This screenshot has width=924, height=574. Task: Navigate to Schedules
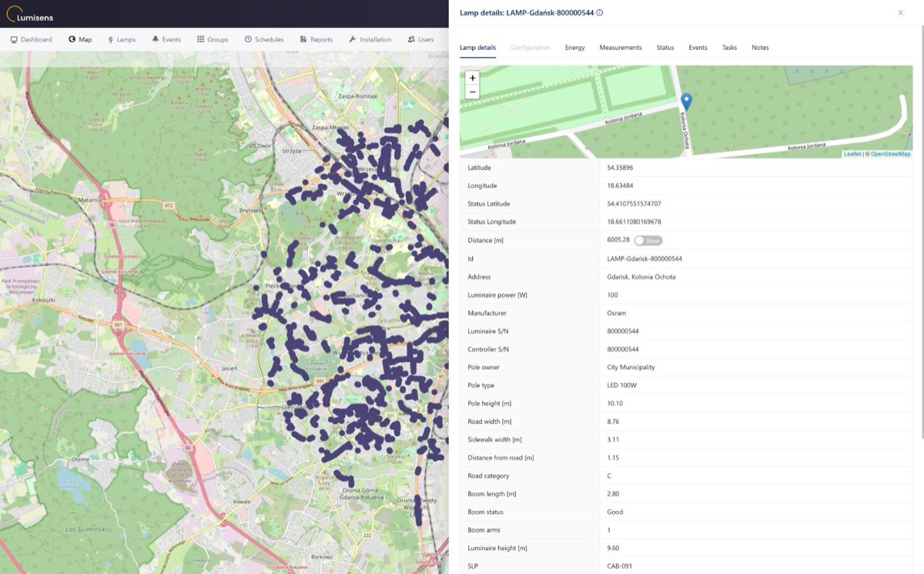264,39
